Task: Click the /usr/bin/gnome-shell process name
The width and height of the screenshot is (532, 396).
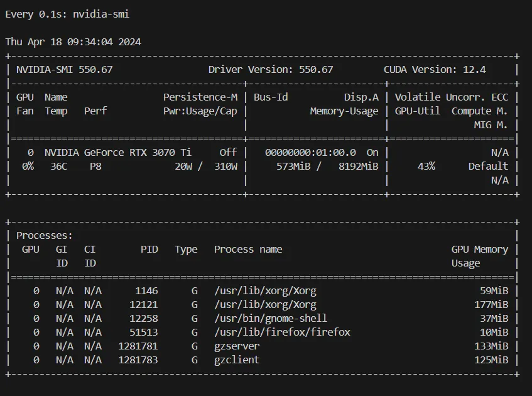Action: click(x=271, y=318)
